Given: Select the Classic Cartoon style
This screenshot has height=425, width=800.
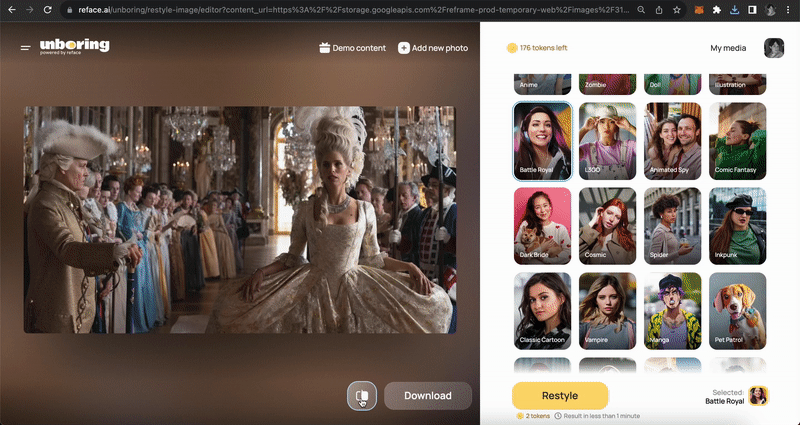Looking at the screenshot, I should point(542,311).
